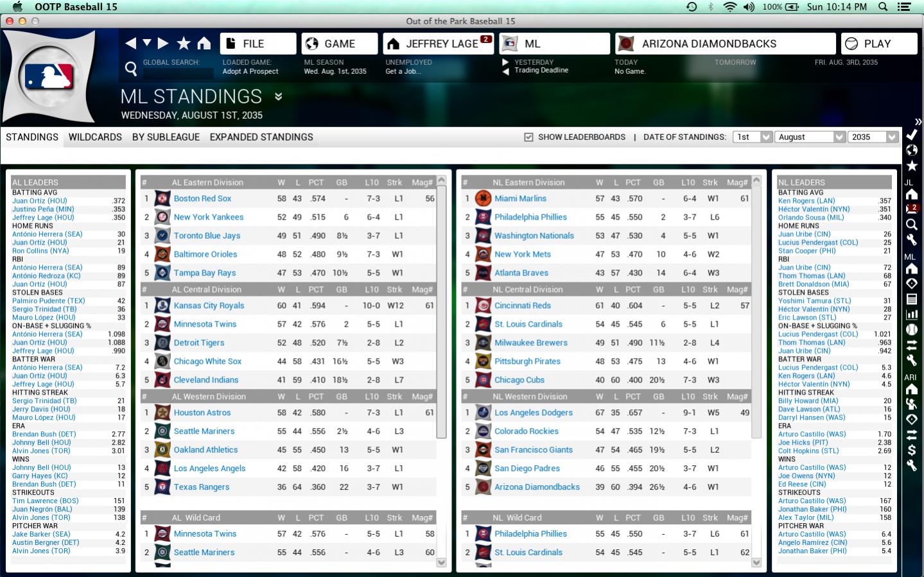This screenshot has height=577, width=924.
Task: Open the 2035 year dropdown
Action: pyautogui.click(x=873, y=137)
